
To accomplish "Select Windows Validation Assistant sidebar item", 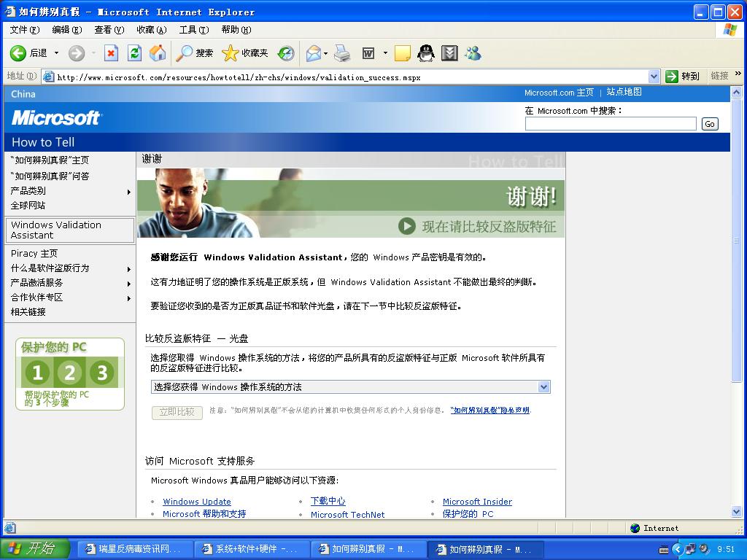I will click(x=69, y=230).
